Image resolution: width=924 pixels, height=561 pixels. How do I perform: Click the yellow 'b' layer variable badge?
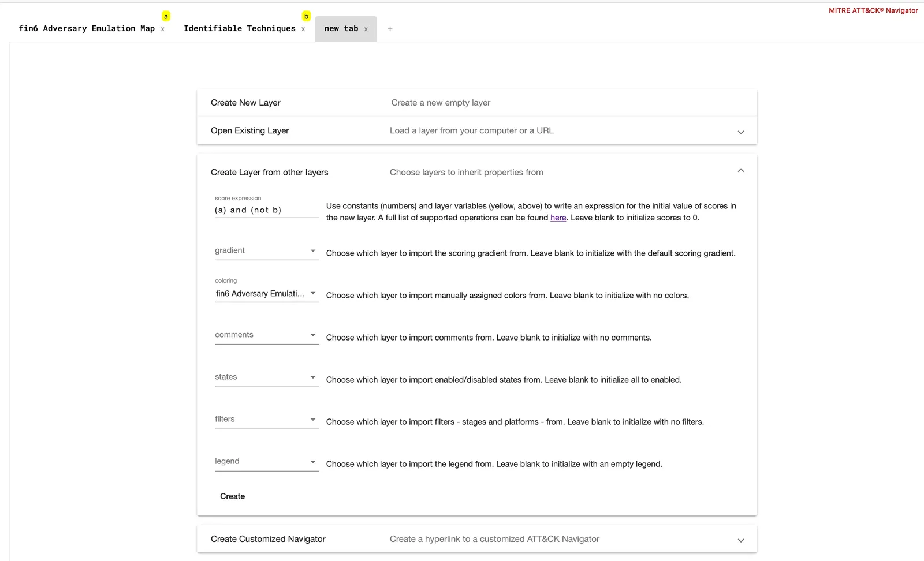pyautogui.click(x=306, y=16)
